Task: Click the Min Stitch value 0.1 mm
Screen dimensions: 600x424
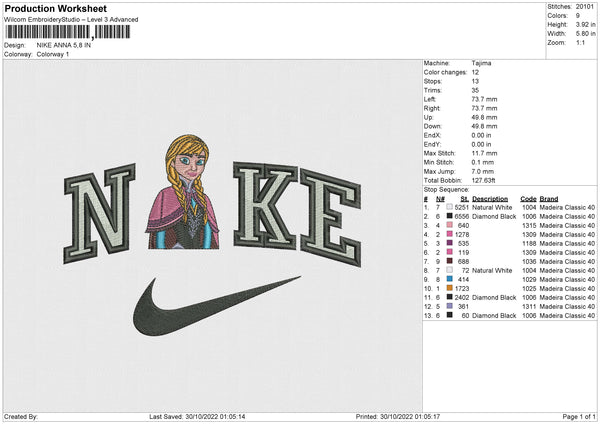Action: [483, 162]
